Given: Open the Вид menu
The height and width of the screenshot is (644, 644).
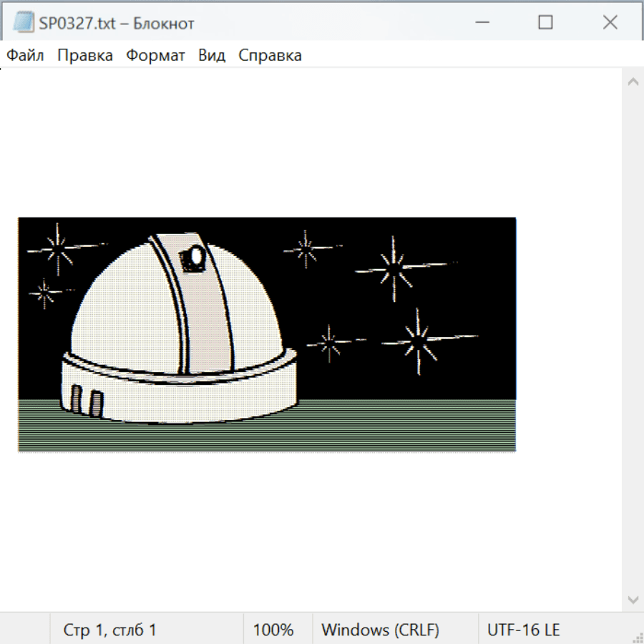Looking at the screenshot, I should [211, 56].
